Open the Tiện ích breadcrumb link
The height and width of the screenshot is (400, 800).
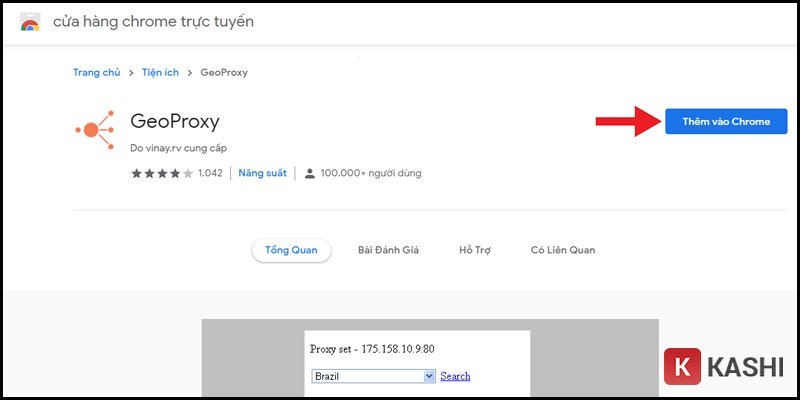point(160,72)
